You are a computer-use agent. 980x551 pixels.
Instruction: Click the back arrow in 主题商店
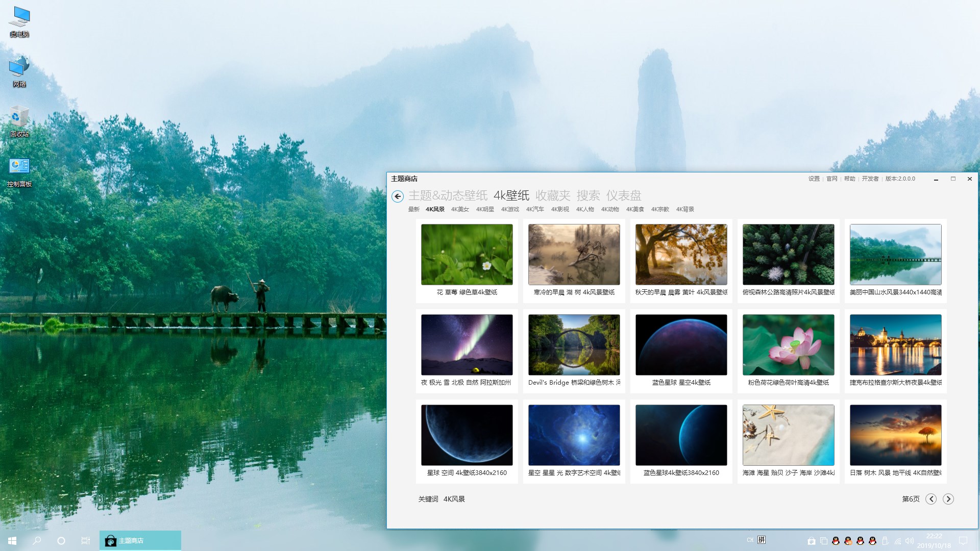point(398,196)
